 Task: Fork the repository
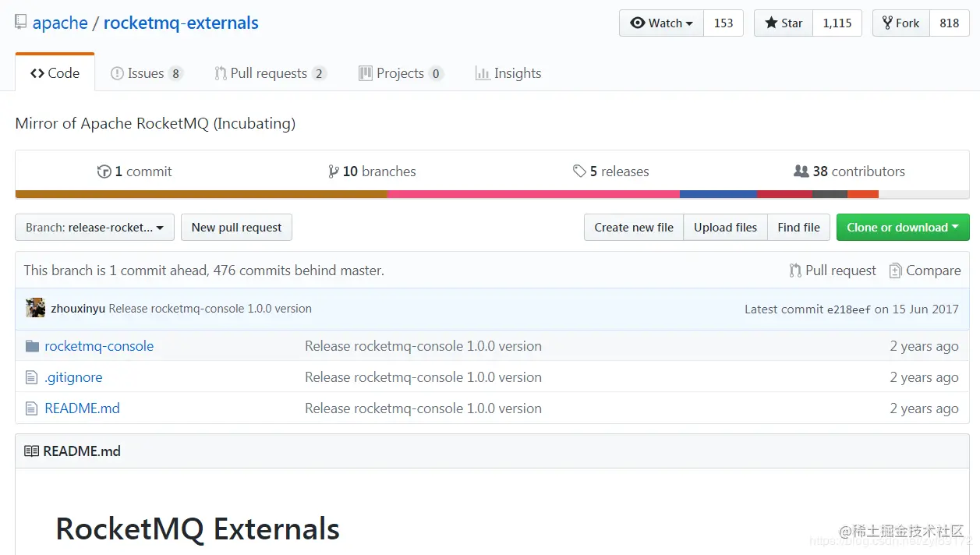coord(900,23)
